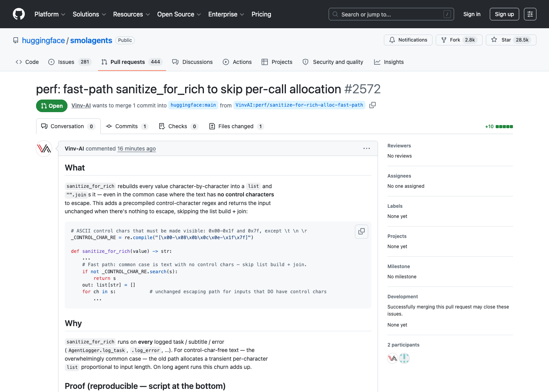Open Vinv-AI name in the comment header
Image resolution: width=549 pixels, height=392 pixels.
[x=75, y=149]
